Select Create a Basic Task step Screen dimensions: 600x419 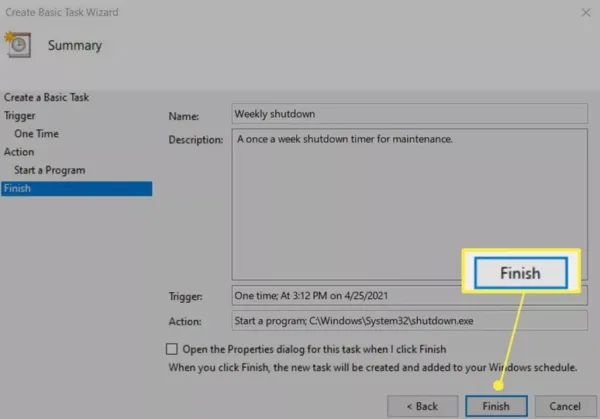[46, 98]
